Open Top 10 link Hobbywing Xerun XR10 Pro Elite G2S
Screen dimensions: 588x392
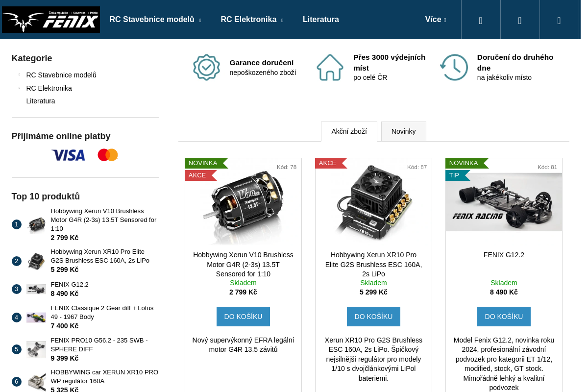[100, 256]
